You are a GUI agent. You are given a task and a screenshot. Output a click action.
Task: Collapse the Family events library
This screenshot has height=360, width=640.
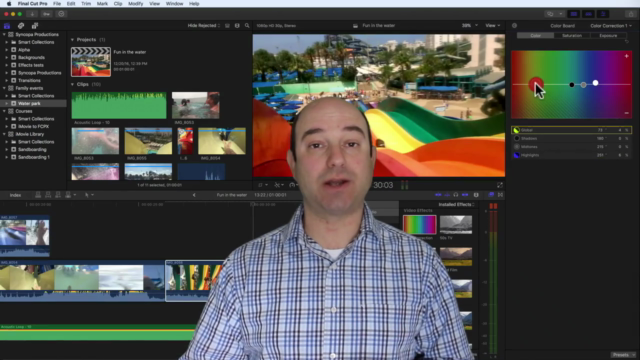click(4, 88)
